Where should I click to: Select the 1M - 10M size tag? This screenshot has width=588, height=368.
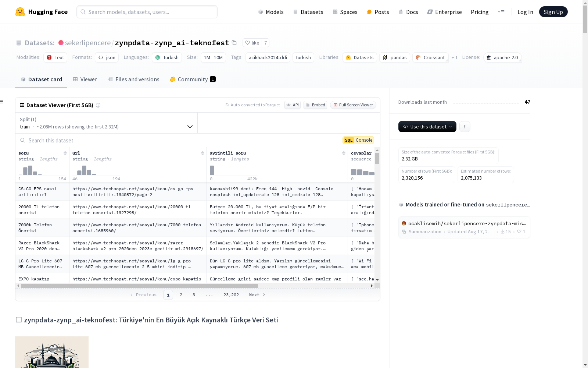[213, 57]
